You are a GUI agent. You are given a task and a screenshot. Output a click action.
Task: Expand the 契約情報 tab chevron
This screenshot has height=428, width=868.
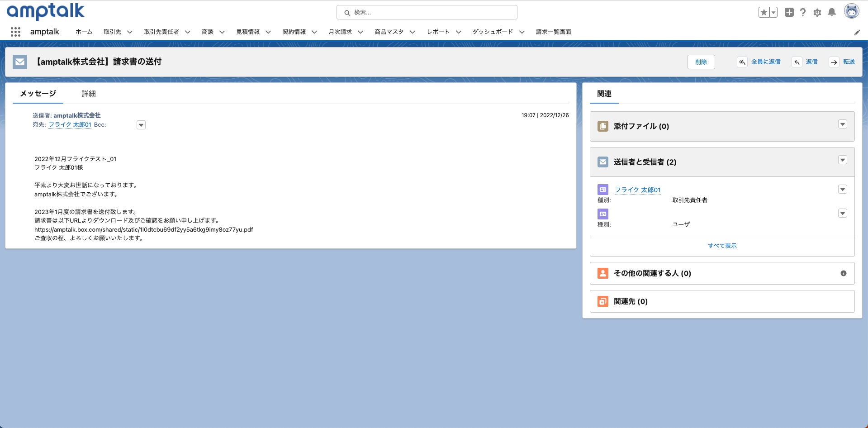[x=314, y=32]
